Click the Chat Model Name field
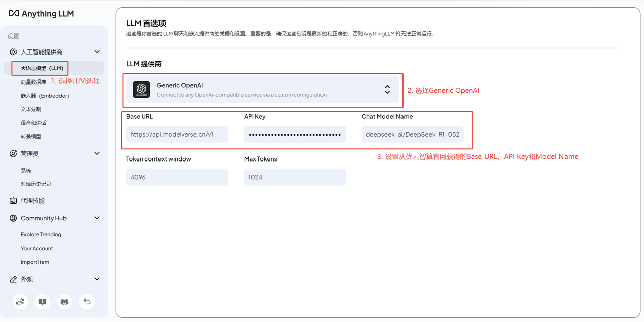The image size is (644, 322). (x=413, y=134)
